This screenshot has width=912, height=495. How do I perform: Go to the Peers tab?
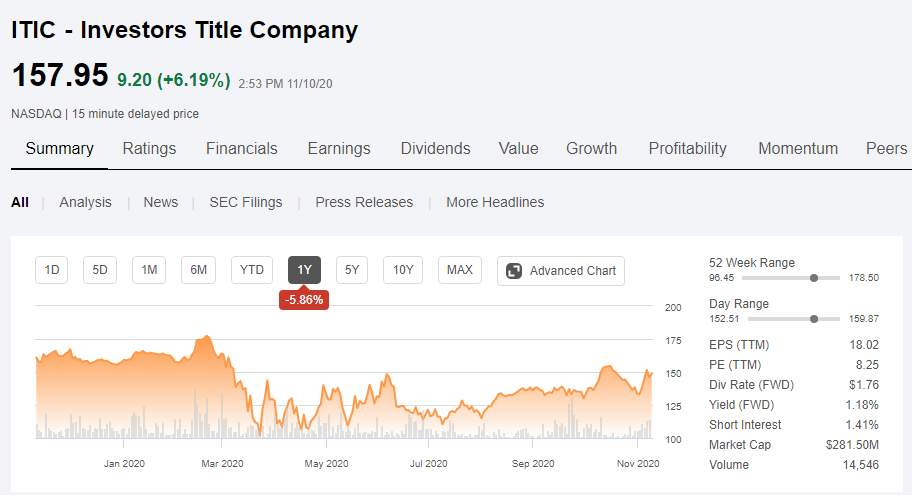[x=886, y=149]
